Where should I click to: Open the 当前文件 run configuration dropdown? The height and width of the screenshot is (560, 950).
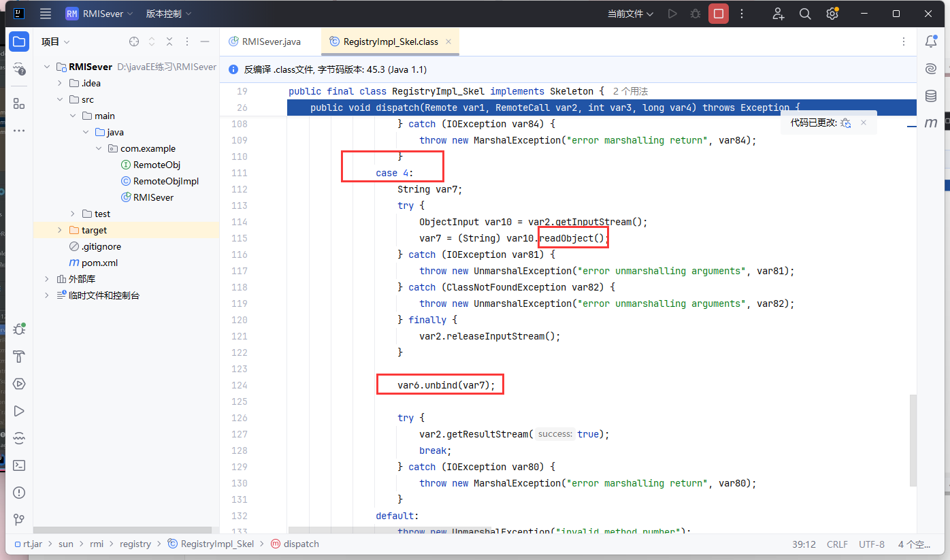630,14
